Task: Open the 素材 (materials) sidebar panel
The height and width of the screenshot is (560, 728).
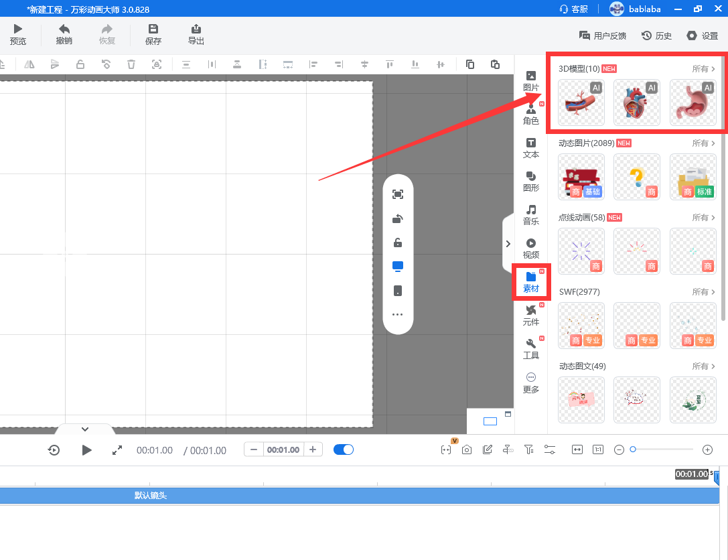Action: click(530, 281)
